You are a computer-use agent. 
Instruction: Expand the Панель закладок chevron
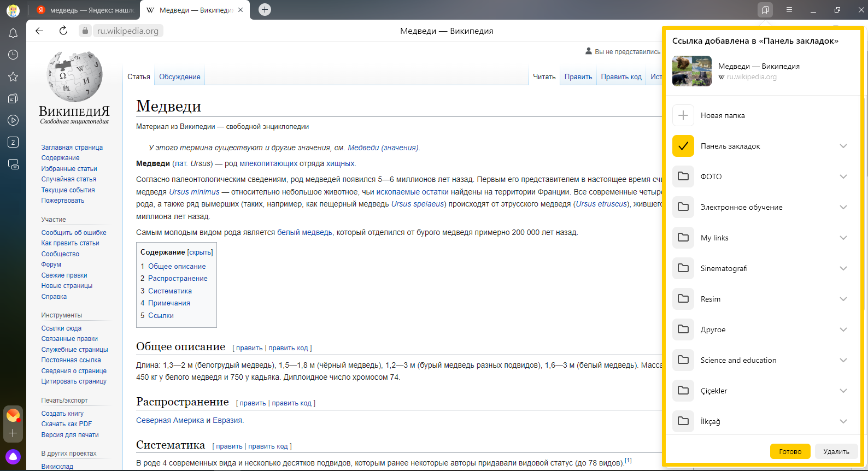843,146
